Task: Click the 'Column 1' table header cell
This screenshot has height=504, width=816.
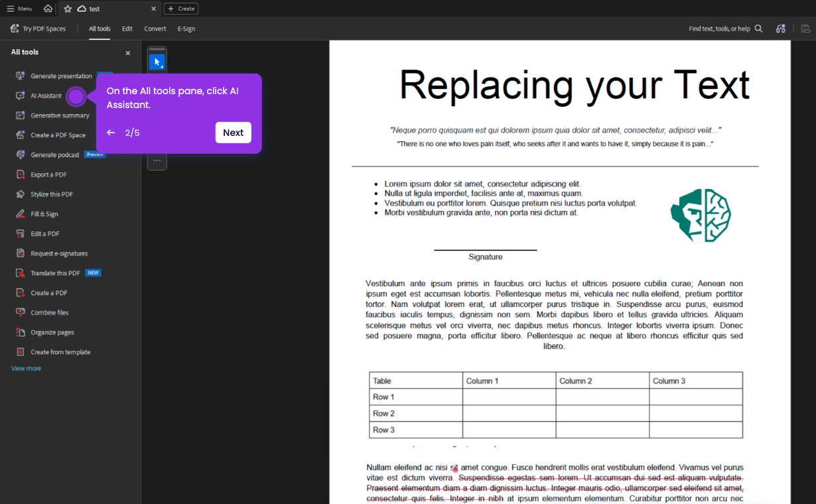Action: point(510,381)
